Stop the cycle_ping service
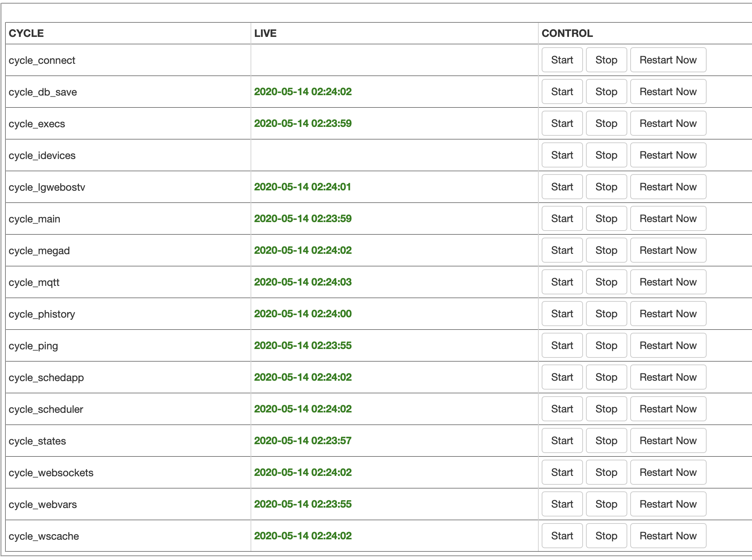Image resolution: width=752 pixels, height=560 pixels. [606, 345]
